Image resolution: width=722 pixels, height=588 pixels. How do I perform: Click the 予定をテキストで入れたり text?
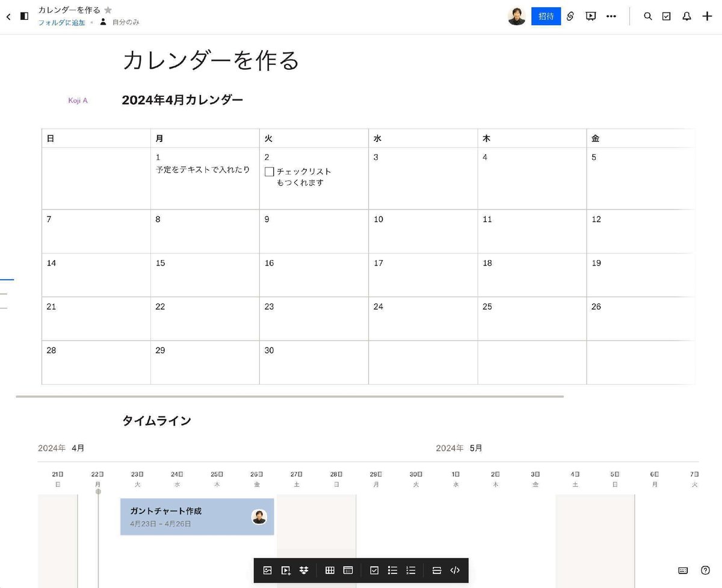tap(203, 170)
